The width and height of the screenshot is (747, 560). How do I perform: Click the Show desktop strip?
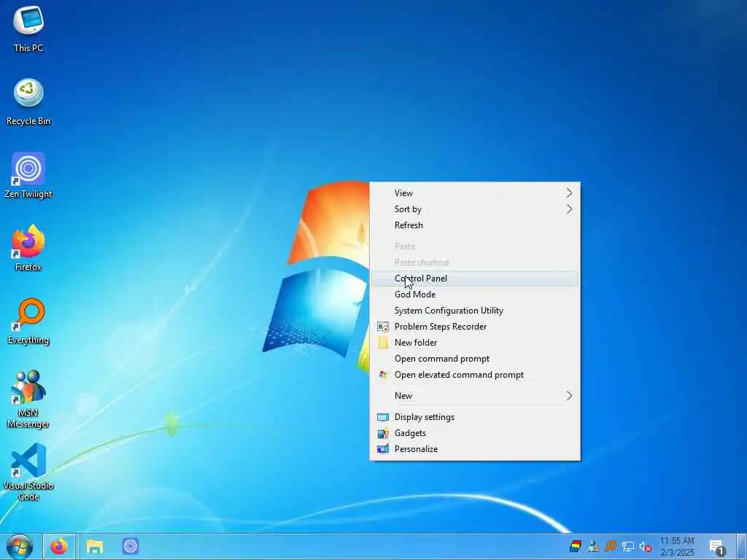741,547
